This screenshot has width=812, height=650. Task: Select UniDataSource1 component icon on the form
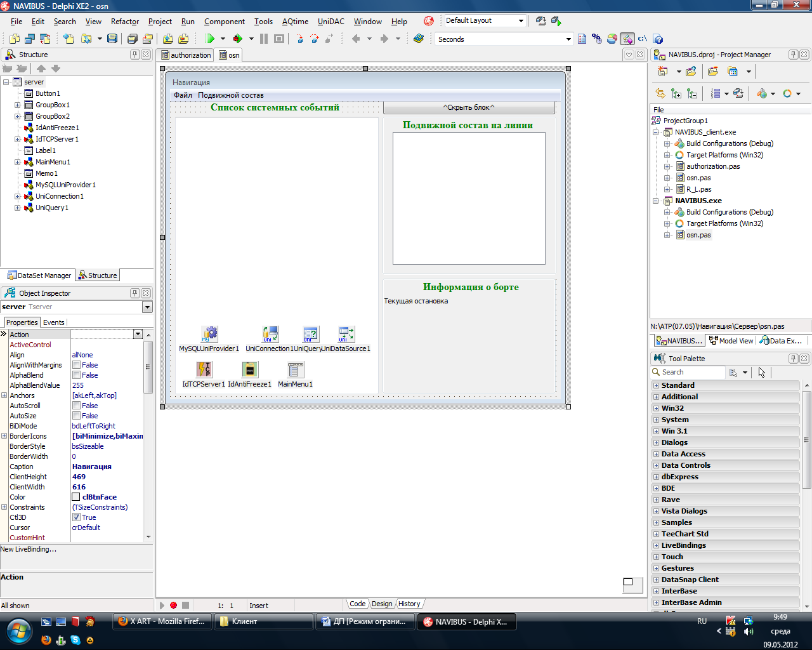(346, 335)
